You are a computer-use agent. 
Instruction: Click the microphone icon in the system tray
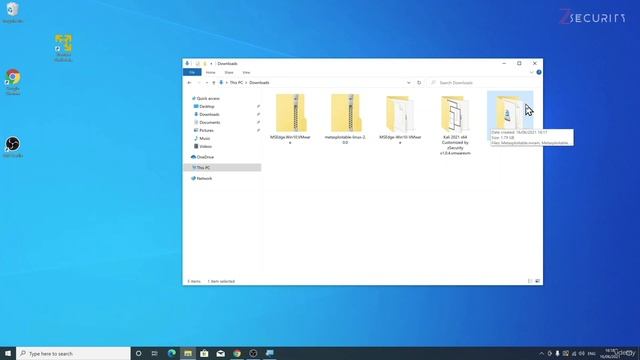[558, 353]
